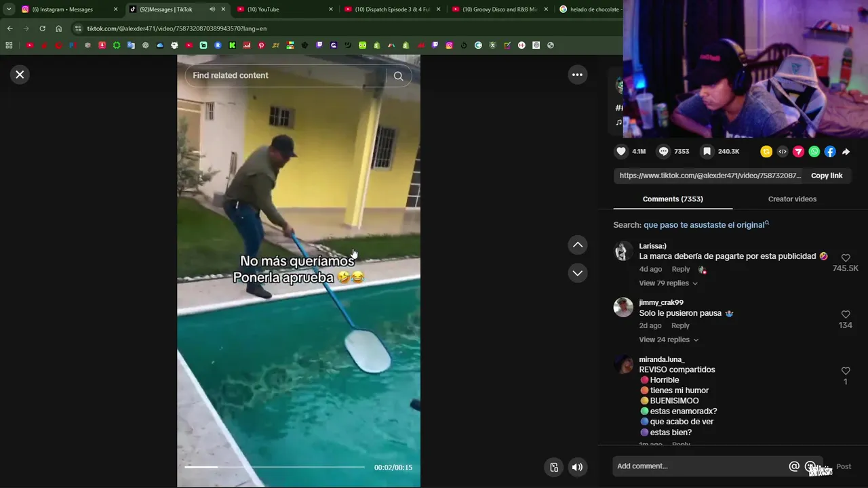This screenshot has height=488, width=868.
Task: Click the Post comment button
Action: tap(844, 466)
